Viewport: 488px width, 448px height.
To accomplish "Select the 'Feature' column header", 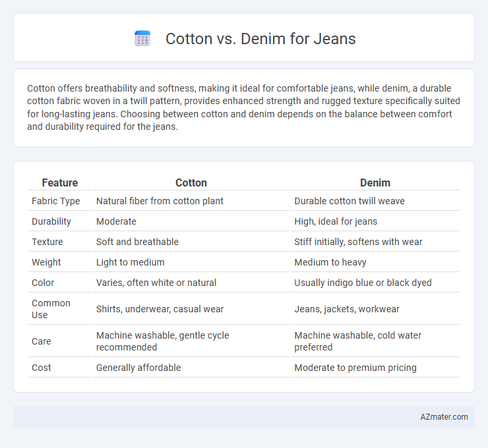I will (60, 182).
